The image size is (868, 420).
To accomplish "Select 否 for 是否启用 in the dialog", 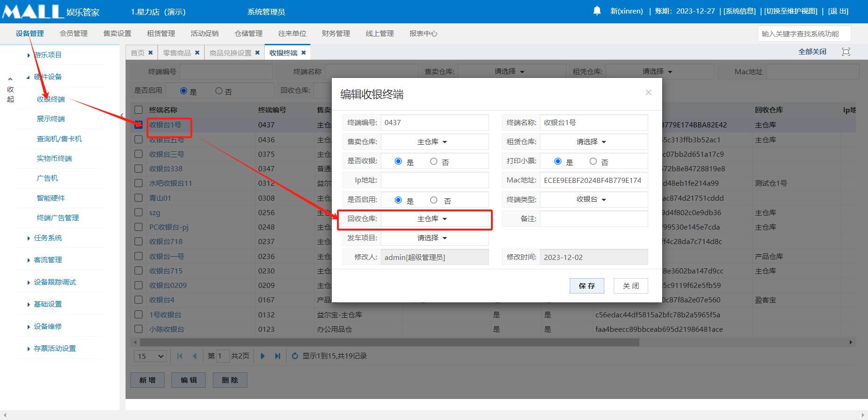I will pyautogui.click(x=434, y=200).
